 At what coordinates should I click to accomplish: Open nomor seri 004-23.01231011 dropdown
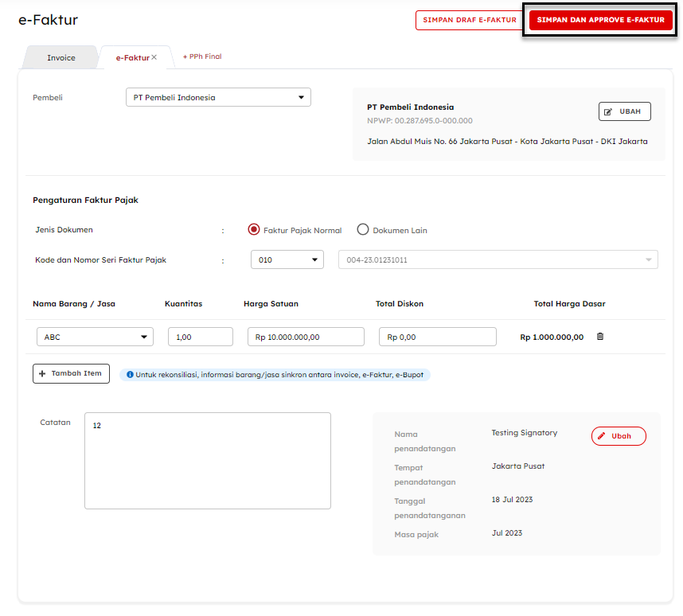(x=498, y=260)
